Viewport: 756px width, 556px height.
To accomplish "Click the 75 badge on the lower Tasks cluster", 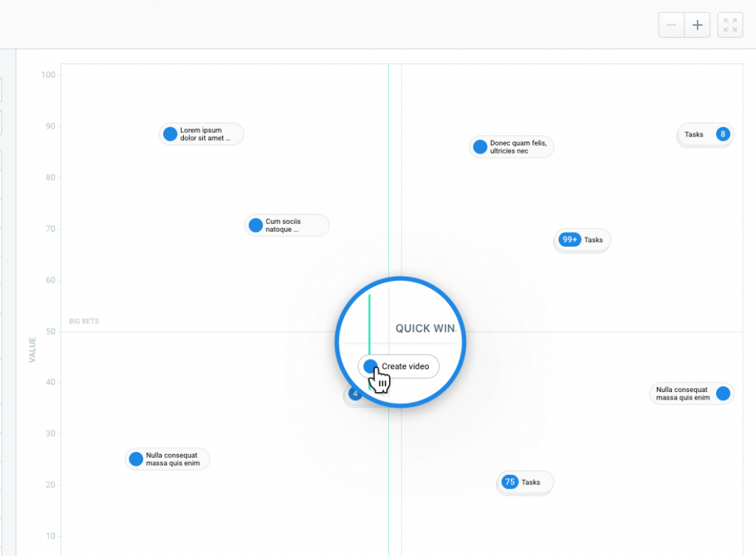I will click(509, 482).
